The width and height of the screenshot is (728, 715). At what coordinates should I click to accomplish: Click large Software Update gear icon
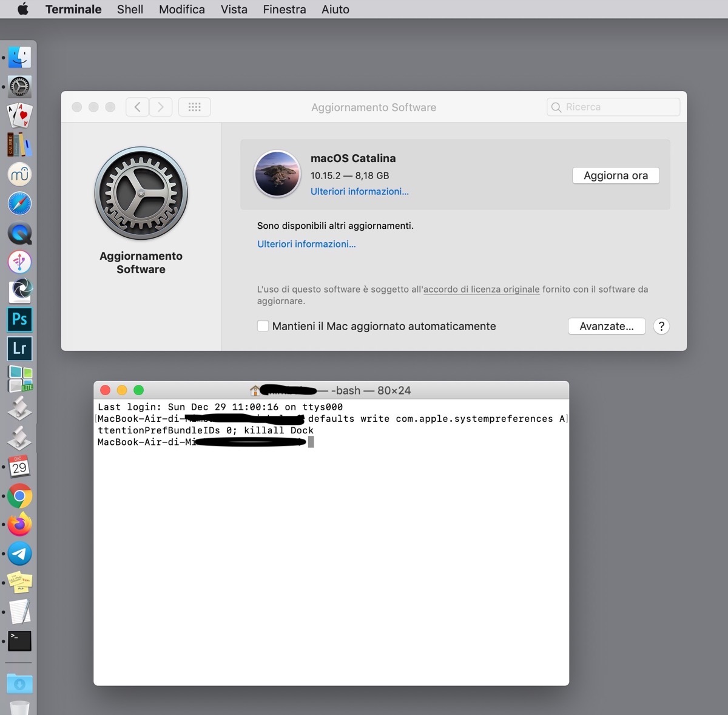click(141, 193)
